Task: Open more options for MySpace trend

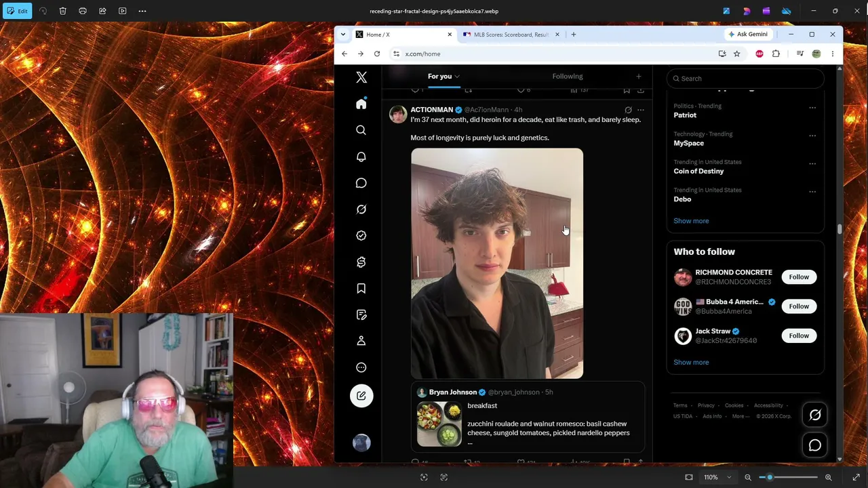Action: [812, 136]
